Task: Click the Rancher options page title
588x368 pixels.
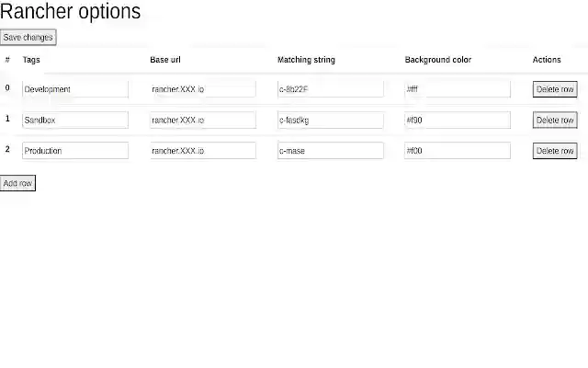Action: click(71, 12)
